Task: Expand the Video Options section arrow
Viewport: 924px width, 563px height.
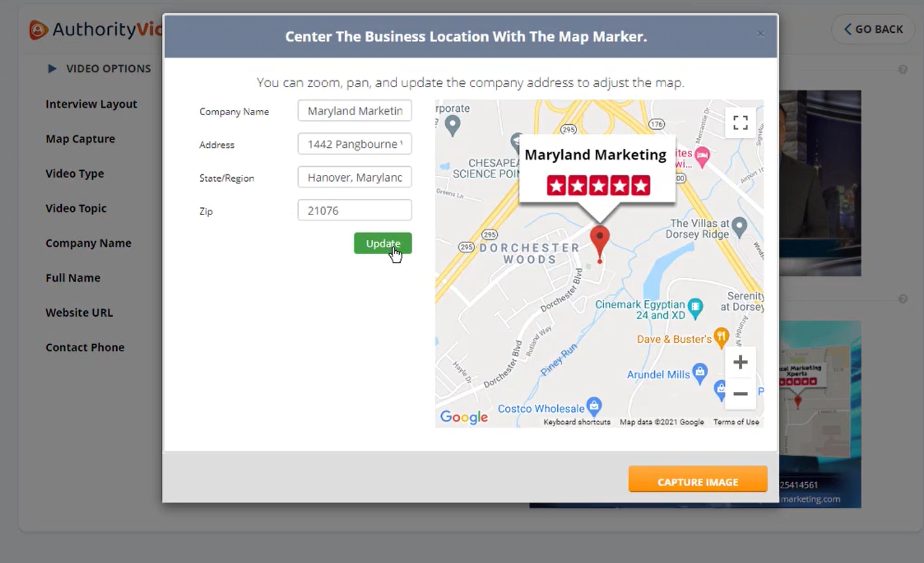Action: 52,69
